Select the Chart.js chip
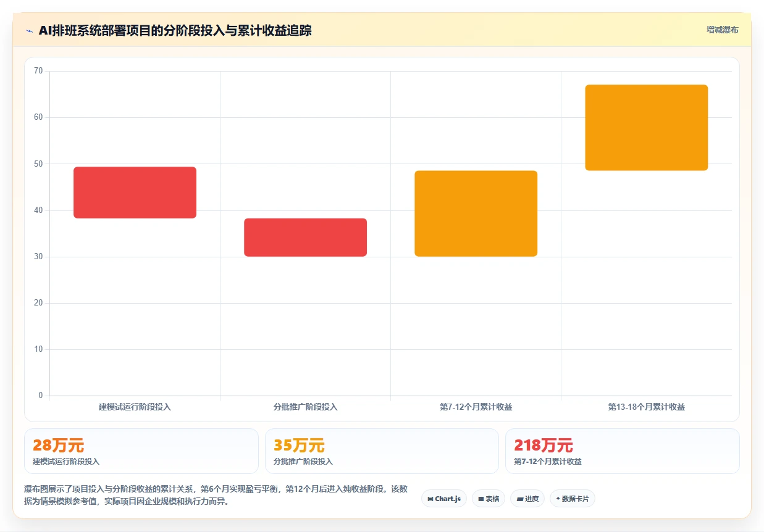764x532 pixels. pos(444,499)
